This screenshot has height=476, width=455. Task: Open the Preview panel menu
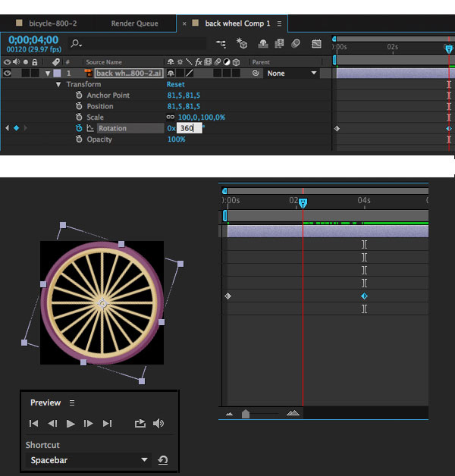(x=72, y=402)
